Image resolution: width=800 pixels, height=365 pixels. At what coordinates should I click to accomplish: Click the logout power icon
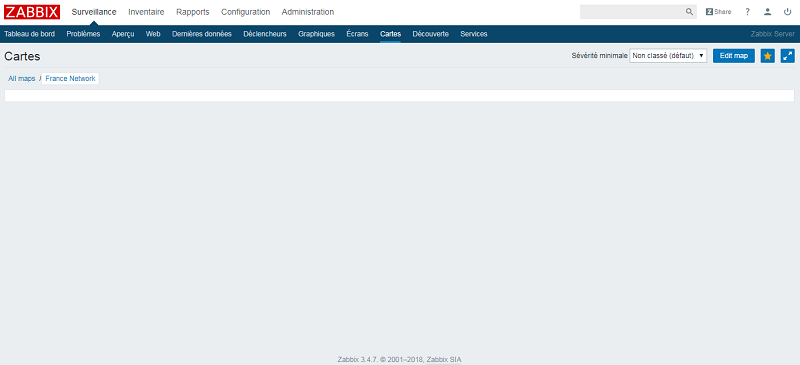[x=787, y=12]
